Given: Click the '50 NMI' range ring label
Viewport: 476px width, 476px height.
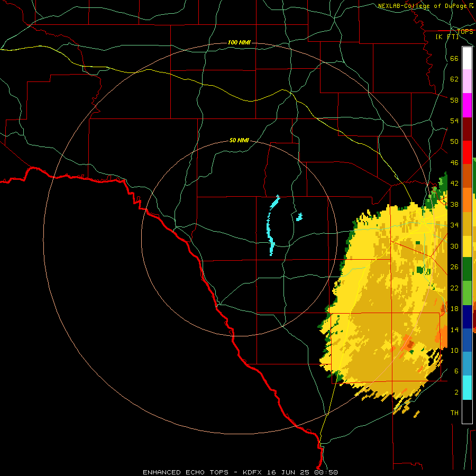Looking at the screenshot, I should (x=239, y=140).
